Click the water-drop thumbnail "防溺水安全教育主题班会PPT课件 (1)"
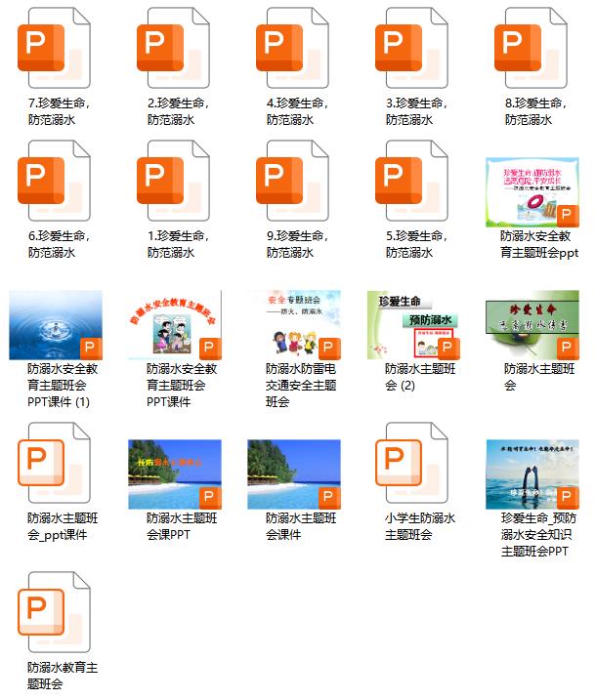 55,325
